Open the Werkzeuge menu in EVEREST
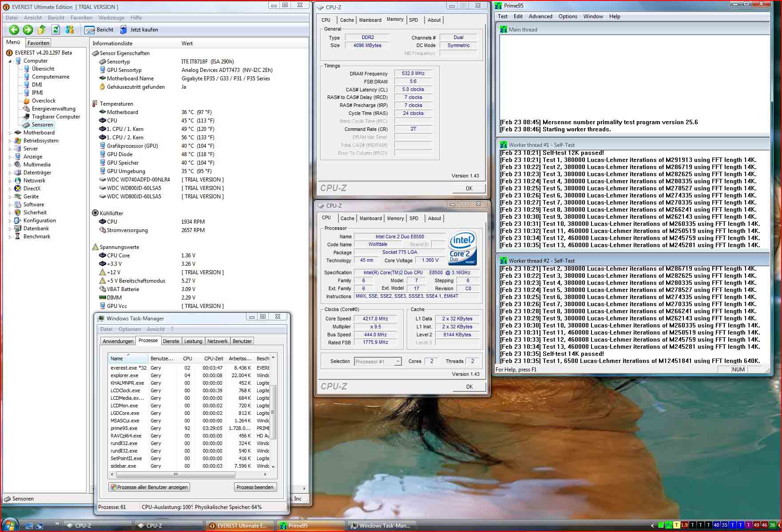Image resolution: width=782 pixels, height=532 pixels. point(111,18)
